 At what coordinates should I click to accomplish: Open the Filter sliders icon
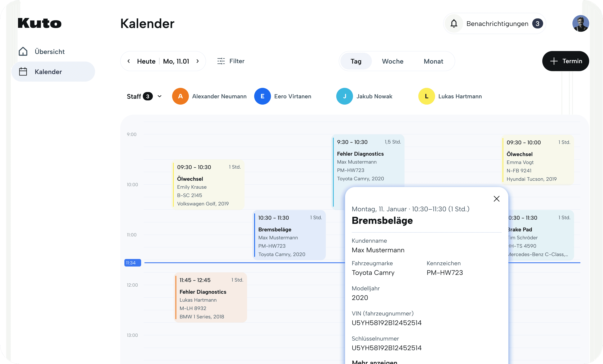(x=221, y=61)
